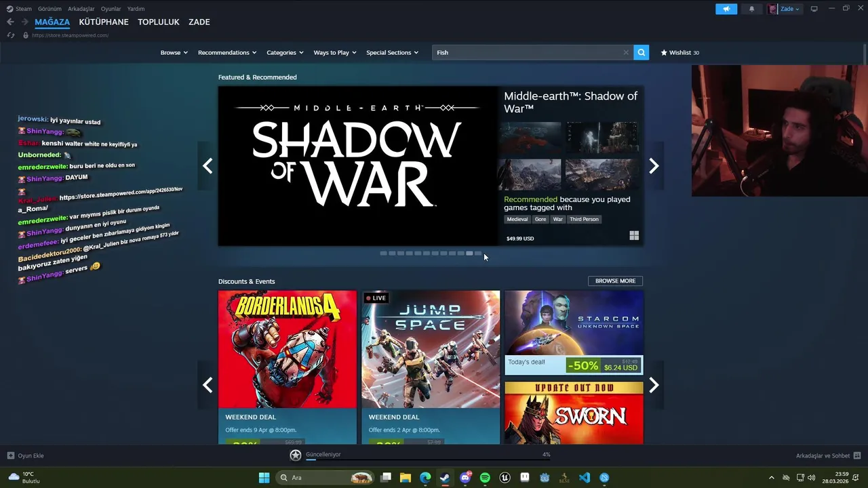
Task: Click the Middle-earth: Shadow of War title
Action: [x=571, y=102]
